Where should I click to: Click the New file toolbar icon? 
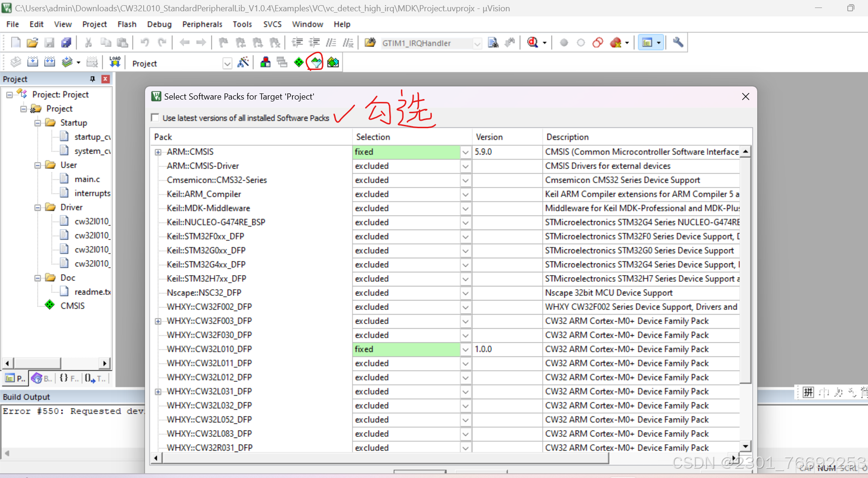(15, 43)
